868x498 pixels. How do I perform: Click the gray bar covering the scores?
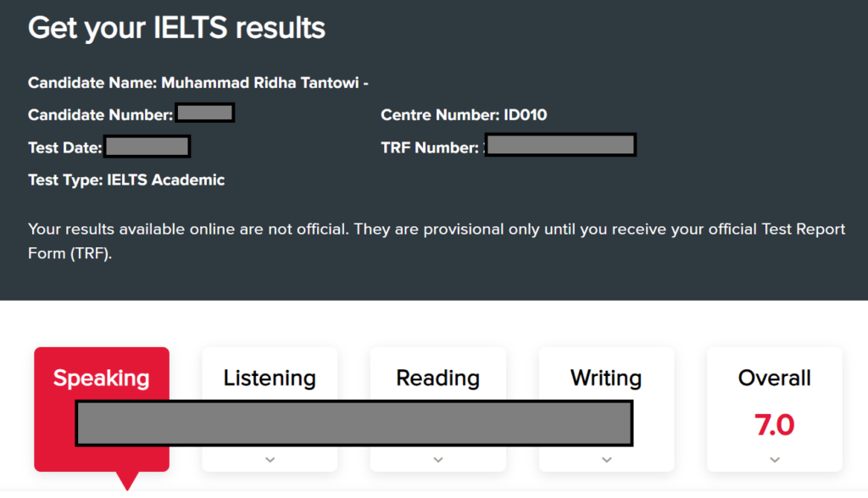(353, 423)
